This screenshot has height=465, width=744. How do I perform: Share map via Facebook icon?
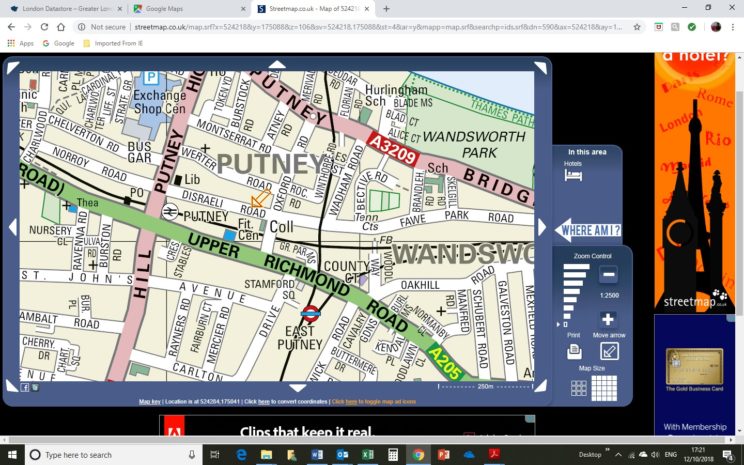click(25, 387)
